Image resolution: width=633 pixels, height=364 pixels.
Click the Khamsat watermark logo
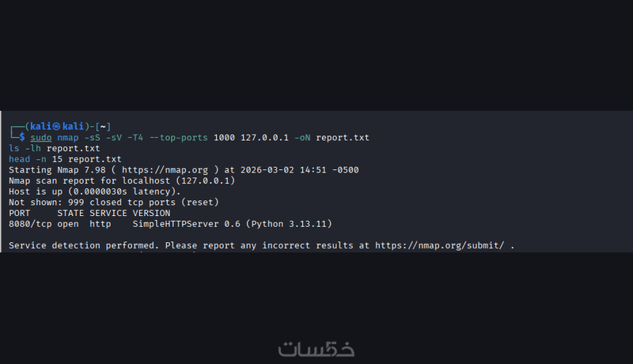(316, 348)
